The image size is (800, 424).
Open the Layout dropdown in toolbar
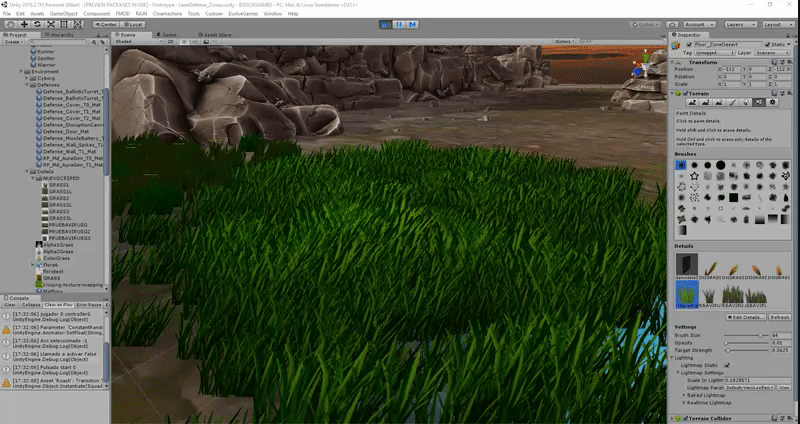778,24
